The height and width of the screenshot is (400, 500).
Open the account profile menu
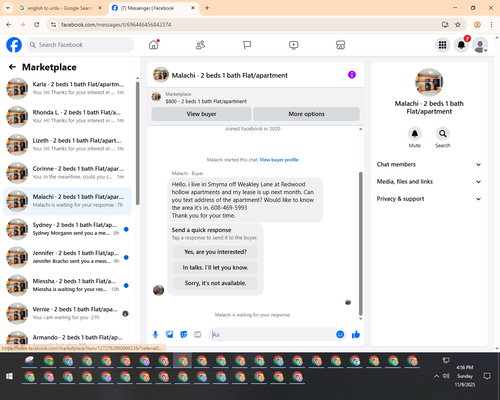coord(480,45)
